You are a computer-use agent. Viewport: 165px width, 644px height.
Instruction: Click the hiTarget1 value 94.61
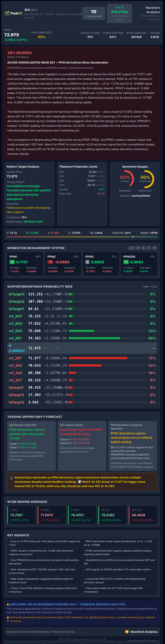(33, 309)
